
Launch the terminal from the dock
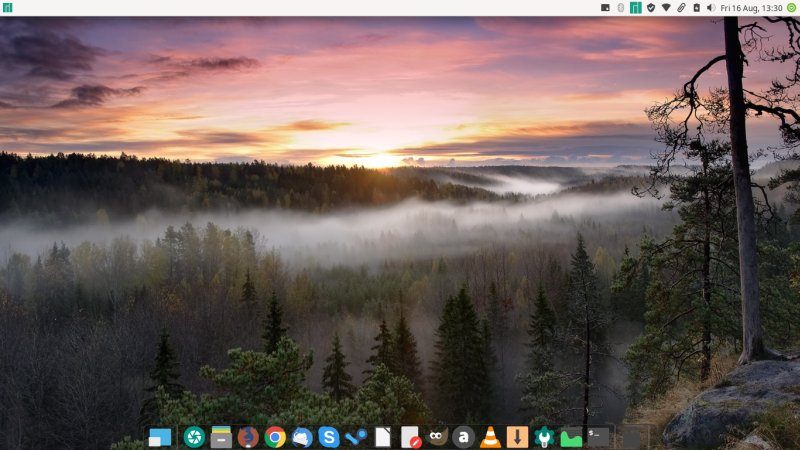point(598,437)
